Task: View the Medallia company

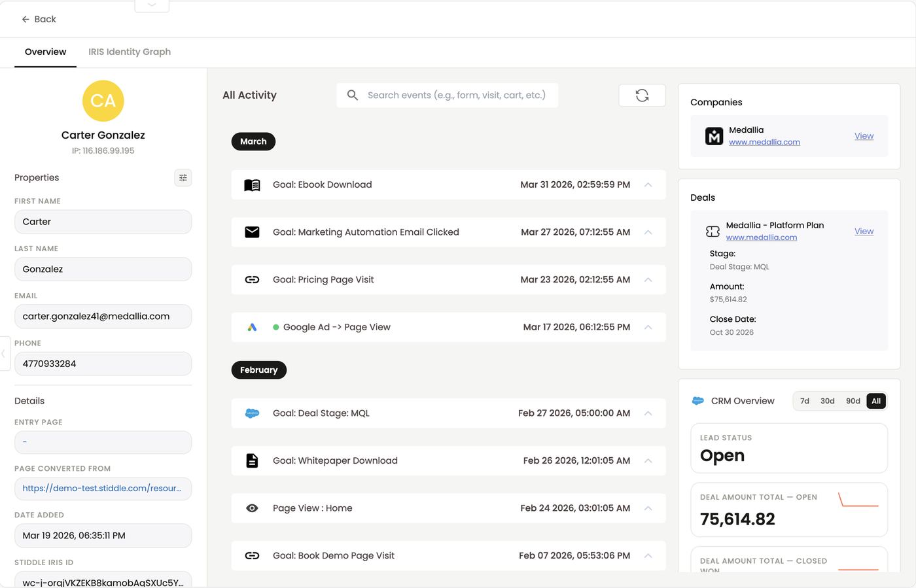Action: click(x=864, y=136)
